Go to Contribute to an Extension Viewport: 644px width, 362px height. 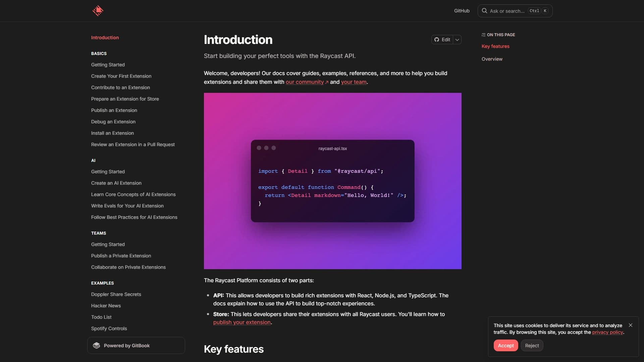click(x=121, y=87)
